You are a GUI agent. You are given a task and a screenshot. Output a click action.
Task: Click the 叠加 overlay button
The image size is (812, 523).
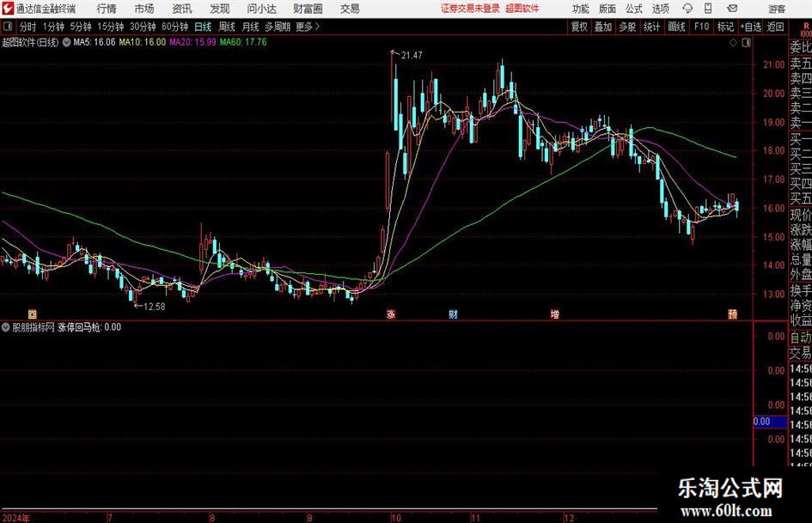[x=603, y=27]
